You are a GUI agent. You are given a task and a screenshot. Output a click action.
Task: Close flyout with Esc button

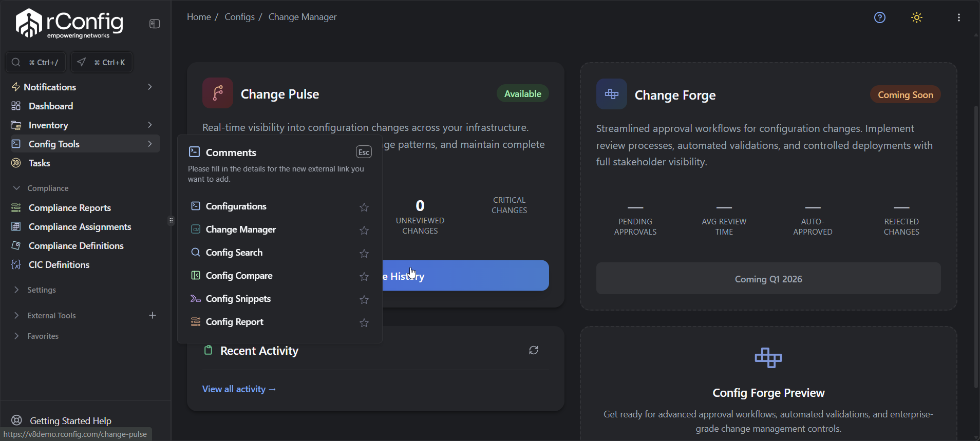coord(364,152)
